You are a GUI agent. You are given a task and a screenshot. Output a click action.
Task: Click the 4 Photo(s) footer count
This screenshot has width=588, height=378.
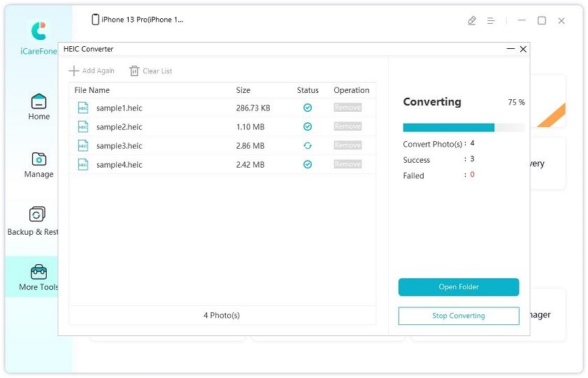tap(222, 315)
